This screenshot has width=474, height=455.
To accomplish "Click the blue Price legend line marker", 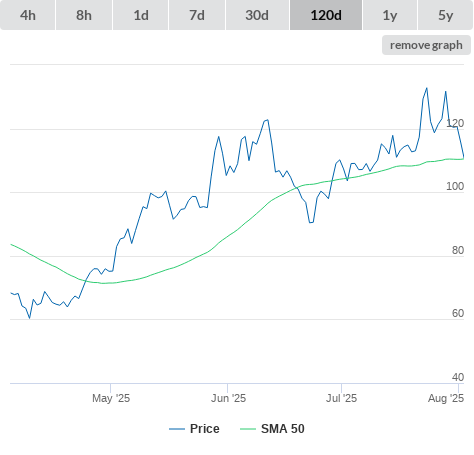I will pyautogui.click(x=177, y=429).
